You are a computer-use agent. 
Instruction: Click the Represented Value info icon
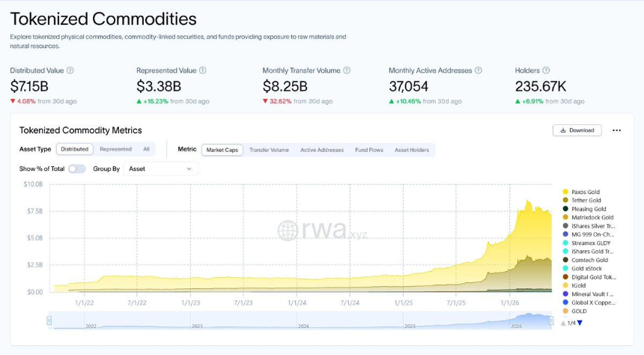(x=202, y=70)
